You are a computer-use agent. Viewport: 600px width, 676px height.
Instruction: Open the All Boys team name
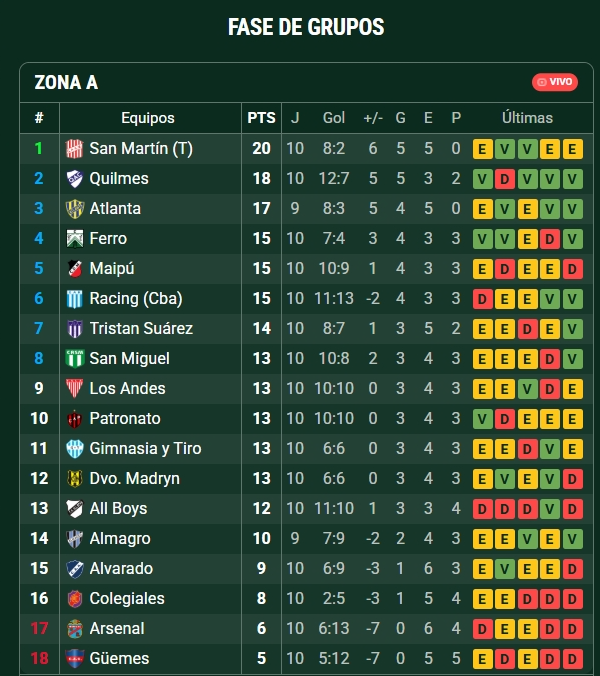tap(118, 508)
